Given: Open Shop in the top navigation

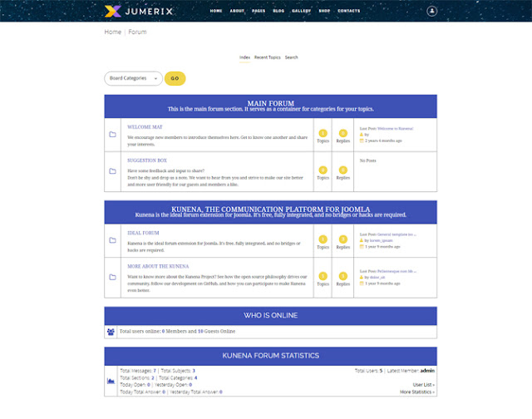Looking at the screenshot, I should point(324,11).
